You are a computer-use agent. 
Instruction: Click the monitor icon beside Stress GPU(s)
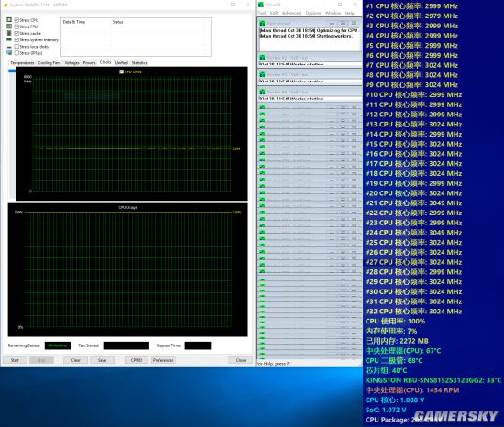pos(9,53)
